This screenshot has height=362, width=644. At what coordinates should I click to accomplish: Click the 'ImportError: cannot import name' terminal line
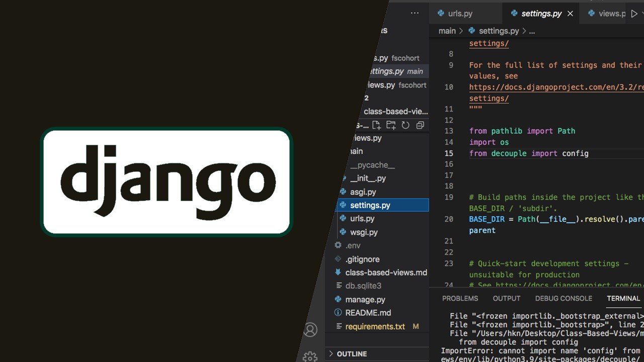coord(540,351)
